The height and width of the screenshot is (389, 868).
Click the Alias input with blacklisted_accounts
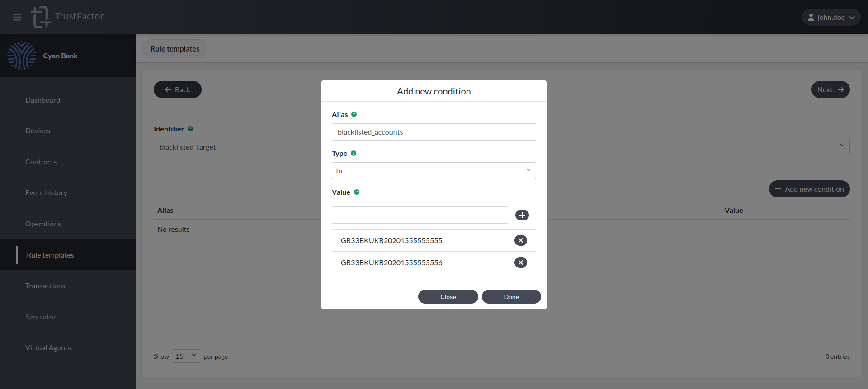pyautogui.click(x=434, y=132)
